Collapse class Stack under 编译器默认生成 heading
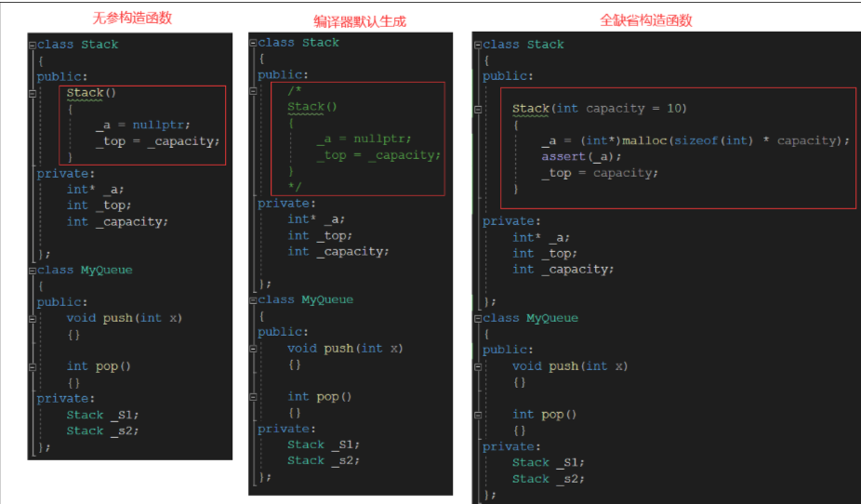 [253, 43]
